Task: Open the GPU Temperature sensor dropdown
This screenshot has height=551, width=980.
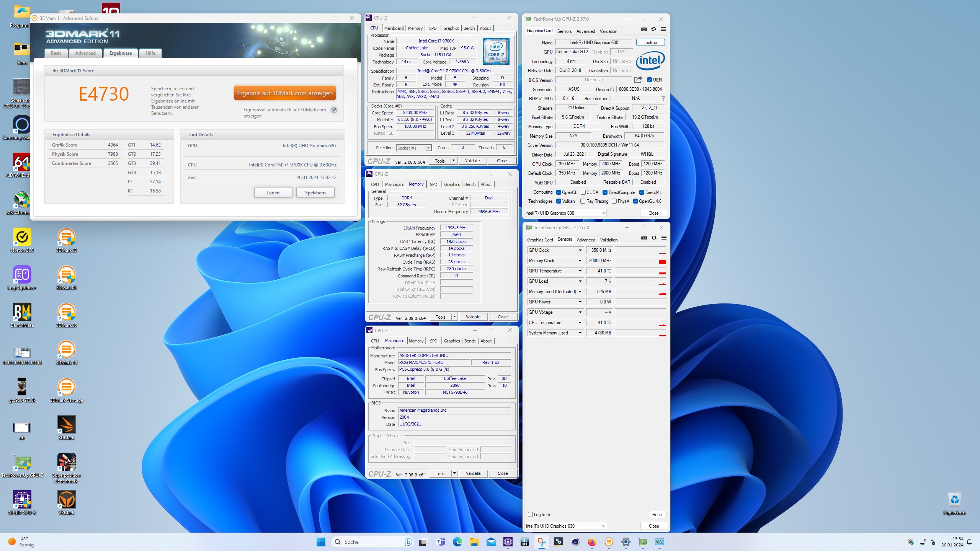Action: click(x=580, y=271)
